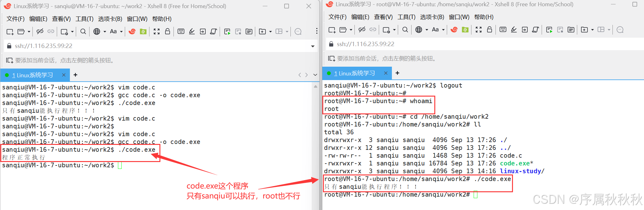Screen dimensions: 644x210
Task: Expand Open Session dropdown arrow in left window
Action: (29, 32)
